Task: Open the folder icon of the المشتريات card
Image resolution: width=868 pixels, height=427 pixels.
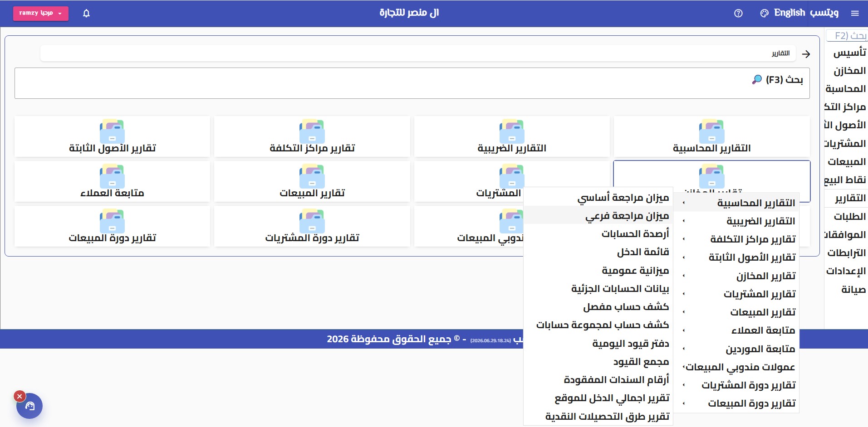Action: pos(512,176)
